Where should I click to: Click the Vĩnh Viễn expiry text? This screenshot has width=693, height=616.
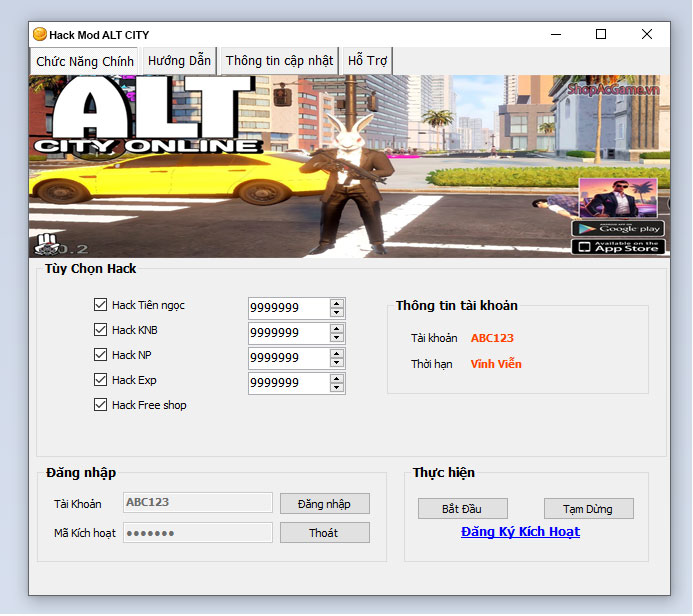coord(496,364)
